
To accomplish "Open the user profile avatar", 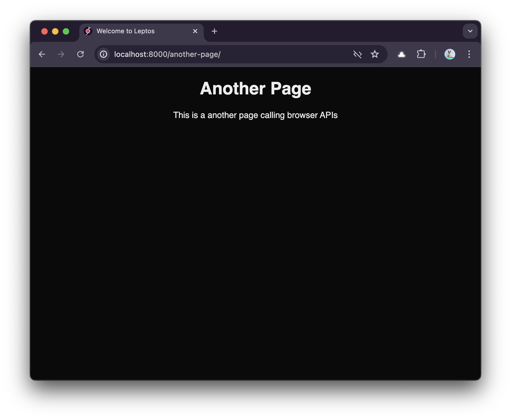I will coord(450,54).
